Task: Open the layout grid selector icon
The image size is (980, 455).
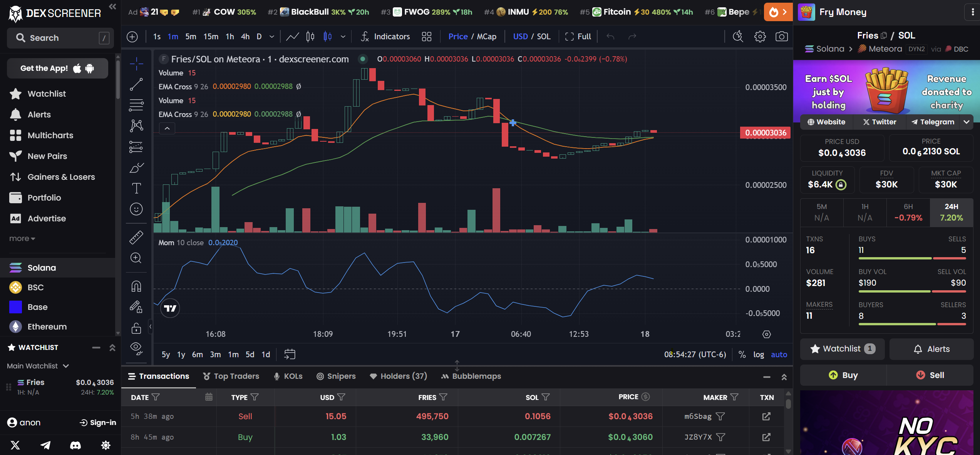Action: (x=426, y=37)
